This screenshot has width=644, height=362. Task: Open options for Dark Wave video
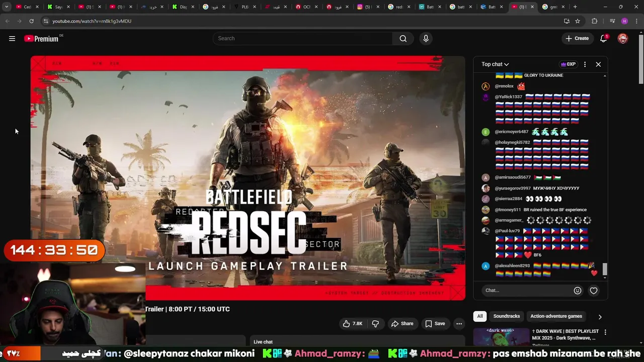coord(605,332)
